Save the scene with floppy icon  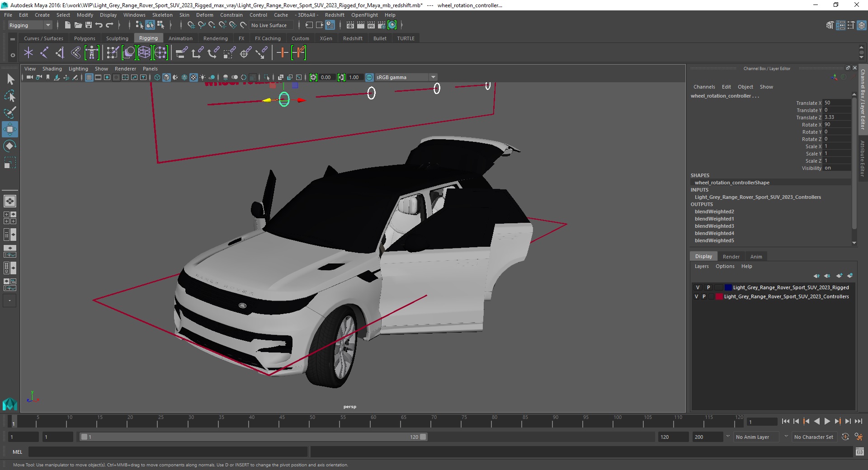(x=89, y=25)
